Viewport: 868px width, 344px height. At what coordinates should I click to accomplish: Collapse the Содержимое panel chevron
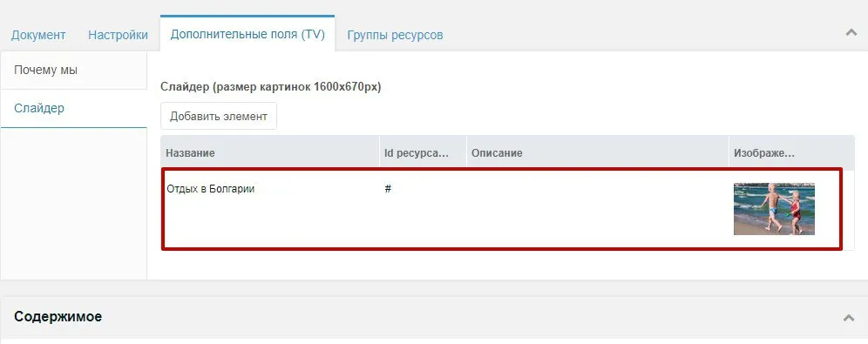pos(848,318)
